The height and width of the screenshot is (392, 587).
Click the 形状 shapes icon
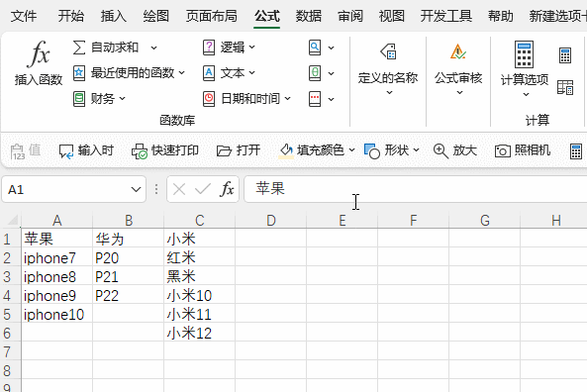372,151
